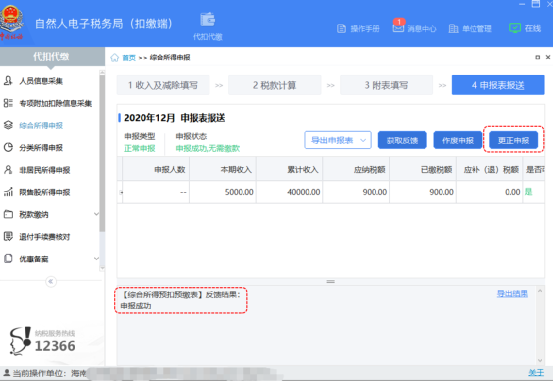Click the 分类所得申报 pie chart icon

(x=8, y=147)
